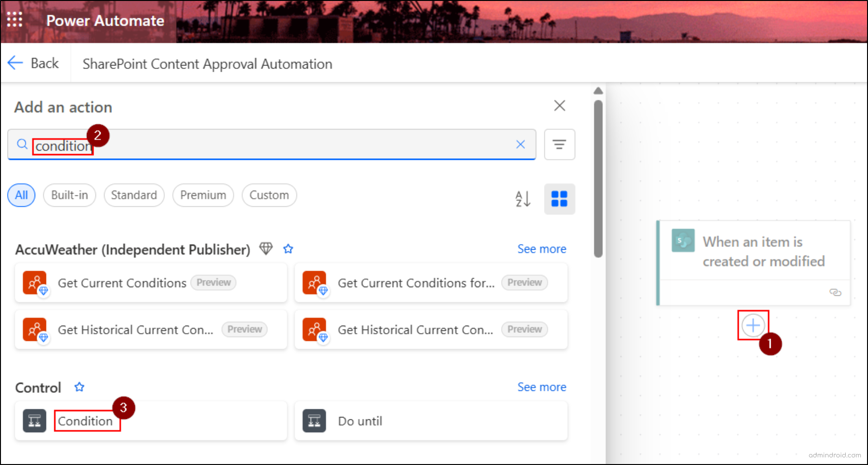Expand Control actions with See more
Image resolution: width=868 pixels, height=465 pixels.
point(542,387)
